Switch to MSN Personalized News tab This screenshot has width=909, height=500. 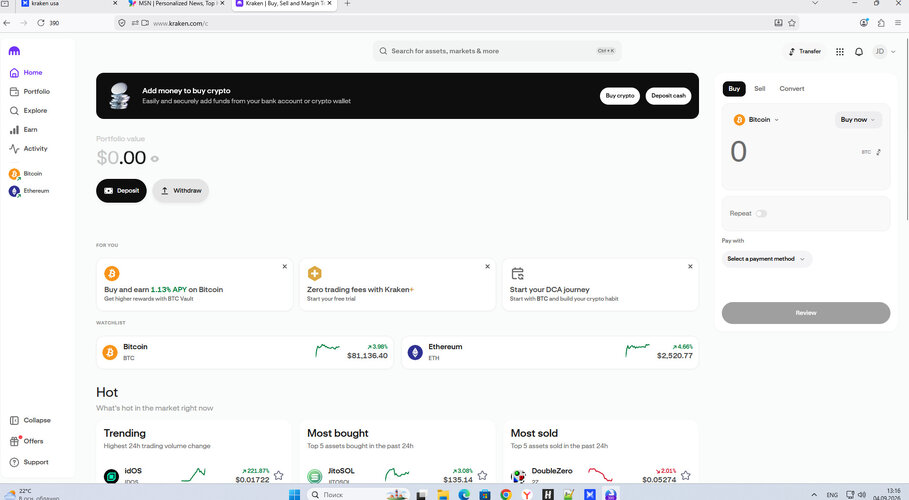pos(176,3)
